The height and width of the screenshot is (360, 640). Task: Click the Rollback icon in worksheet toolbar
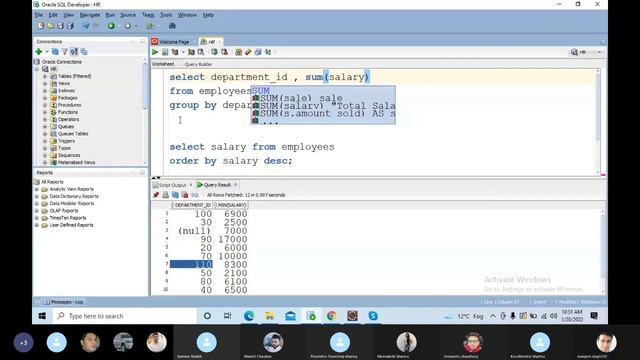[x=224, y=52]
